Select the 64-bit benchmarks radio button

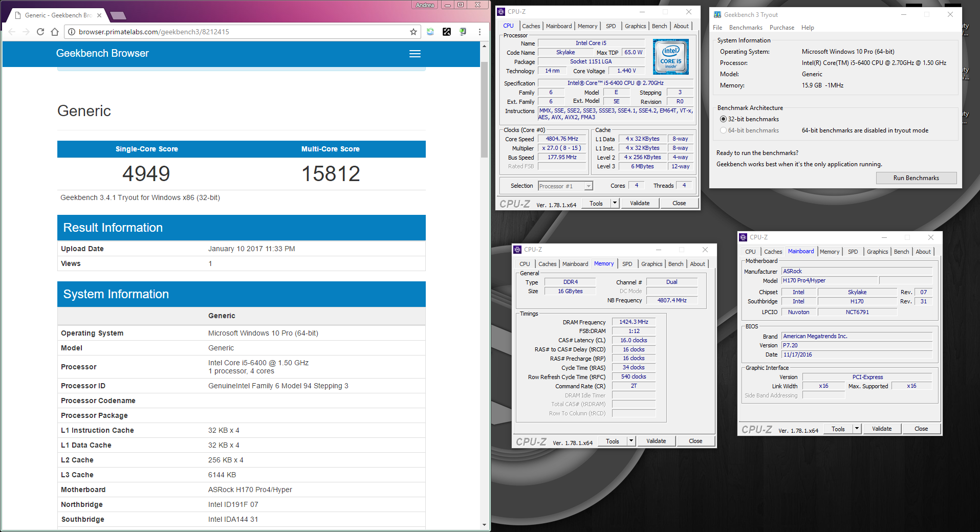(x=723, y=130)
